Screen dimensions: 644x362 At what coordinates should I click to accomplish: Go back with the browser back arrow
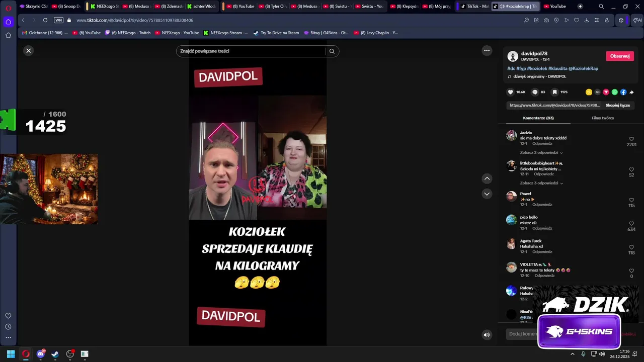(x=23, y=20)
